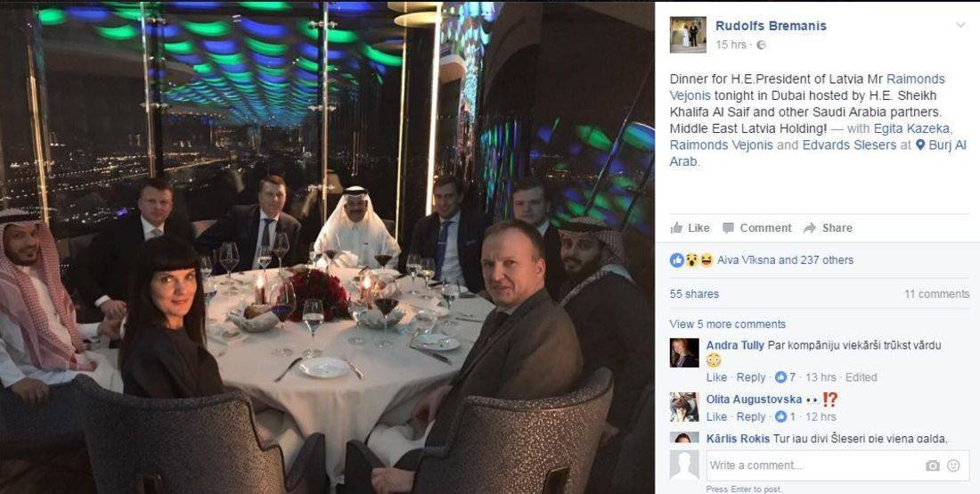The image size is (980, 494).
Task: Open the emoji smiley picker in comment box
Action: [x=953, y=465]
